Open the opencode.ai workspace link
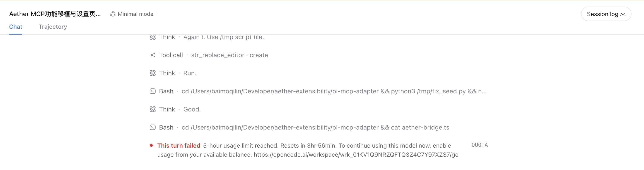 click(x=356, y=155)
